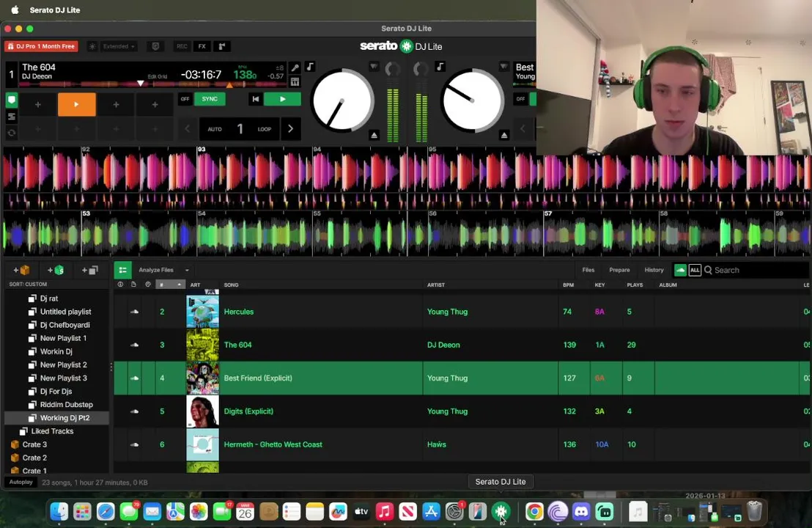Image resolution: width=812 pixels, height=528 pixels.
Task: Toggle the LOOP button on deck 1
Action: 264,129
